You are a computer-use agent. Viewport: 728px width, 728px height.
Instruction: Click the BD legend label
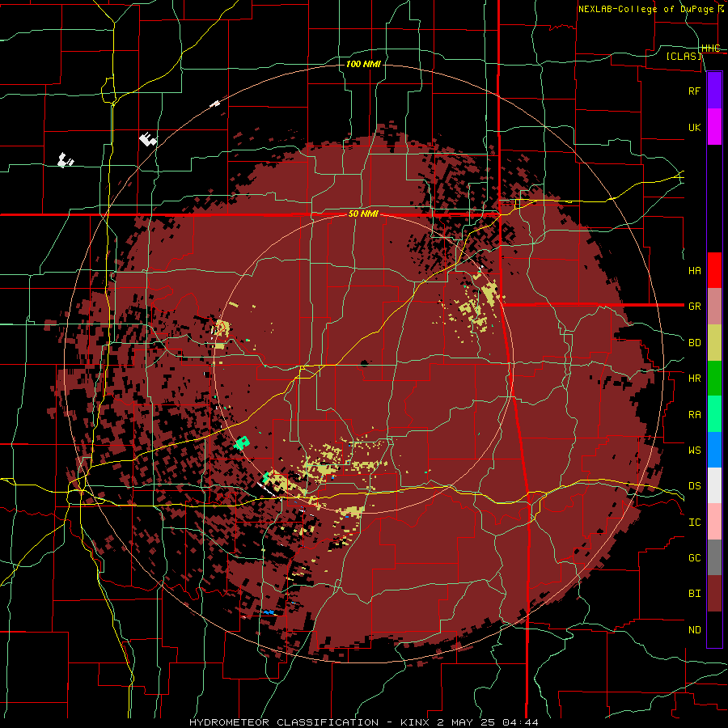tap(694, 343)
